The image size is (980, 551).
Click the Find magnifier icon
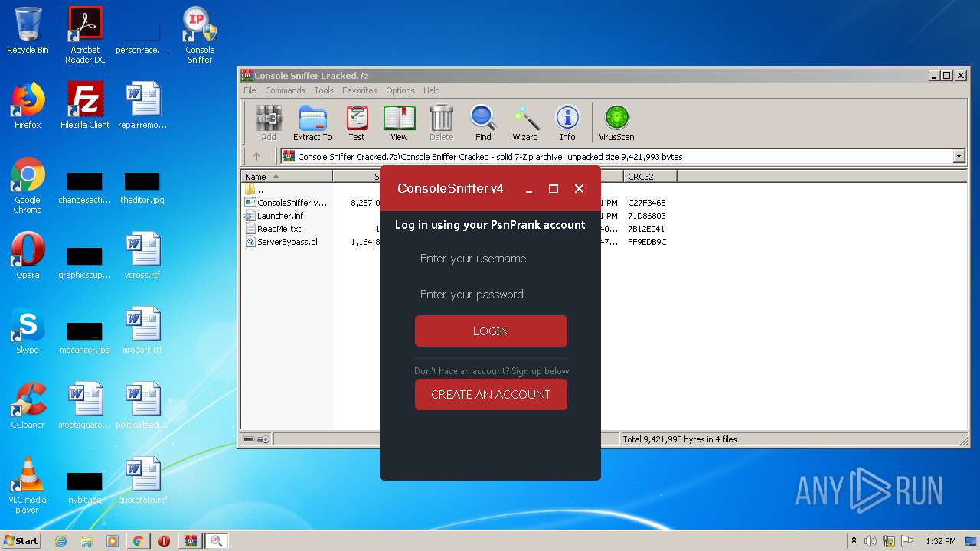pyautogui.click(x=483, y=123)
